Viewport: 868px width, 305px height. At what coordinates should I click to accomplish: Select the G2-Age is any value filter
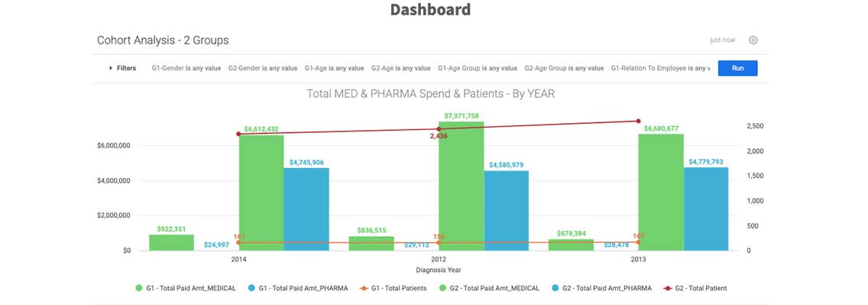[401, 68]
